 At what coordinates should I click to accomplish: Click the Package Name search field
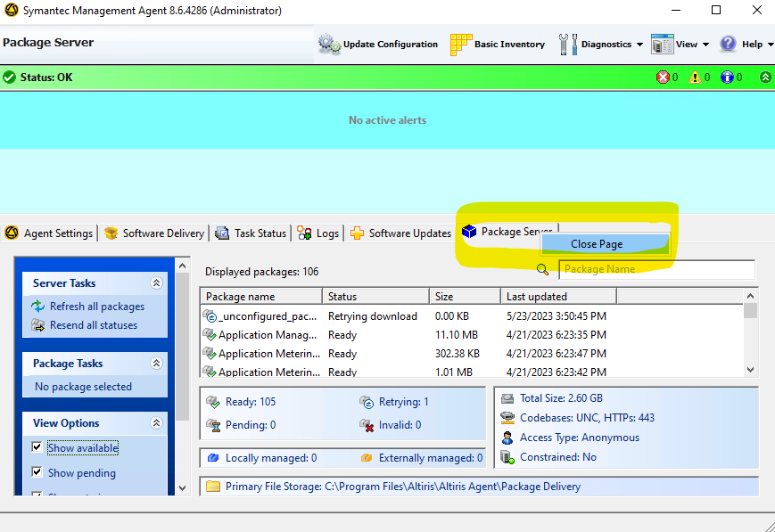tap(656, 269)
